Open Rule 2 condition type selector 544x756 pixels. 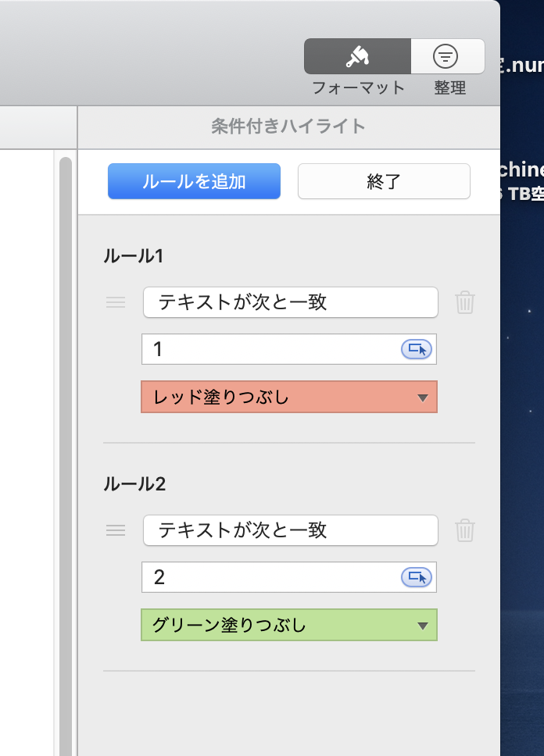[x=290, y=530]
